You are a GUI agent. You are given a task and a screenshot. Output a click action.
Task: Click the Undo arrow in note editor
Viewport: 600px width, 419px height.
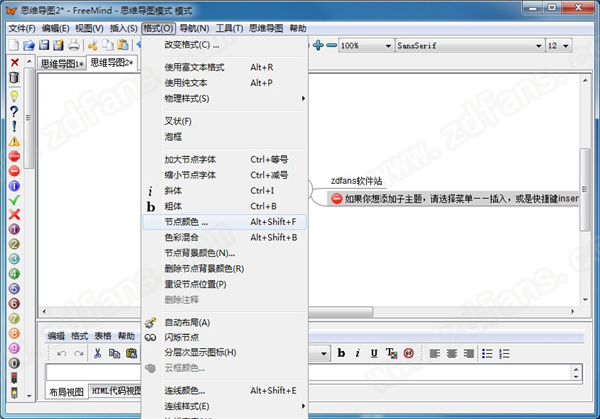tap(61, 354)
